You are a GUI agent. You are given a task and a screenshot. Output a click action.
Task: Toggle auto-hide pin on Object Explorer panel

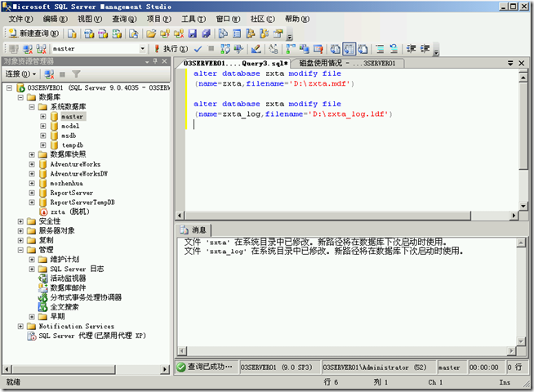click(x=155, y=61)
